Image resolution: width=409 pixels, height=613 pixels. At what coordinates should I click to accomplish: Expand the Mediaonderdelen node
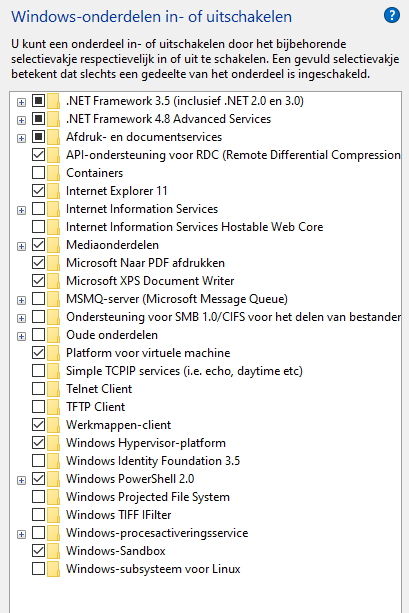(22, 246)
